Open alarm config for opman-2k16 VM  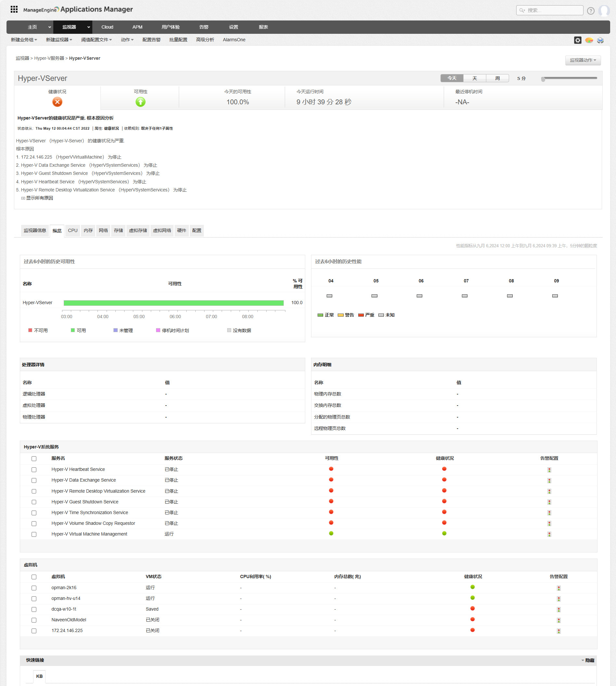pyautogui.click(x=559, y=588)
